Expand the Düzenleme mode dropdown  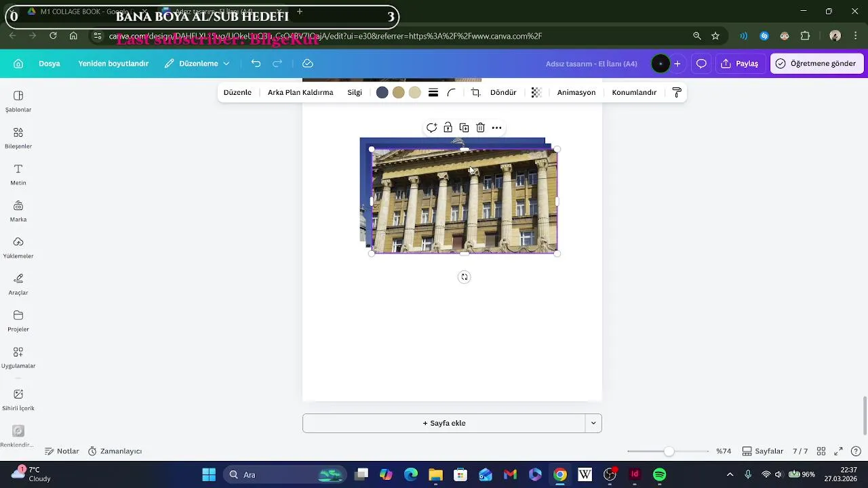[x=197, y=64]
